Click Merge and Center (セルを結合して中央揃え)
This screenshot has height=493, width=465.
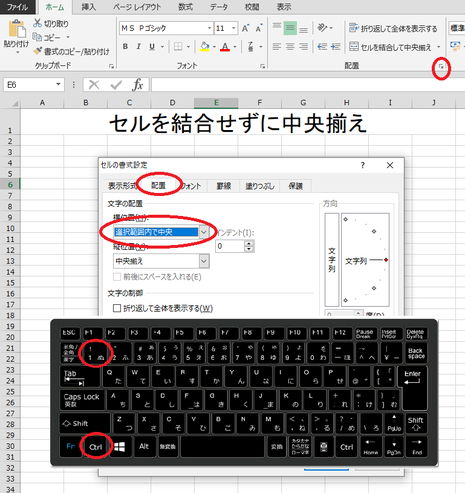click(390, 47)
